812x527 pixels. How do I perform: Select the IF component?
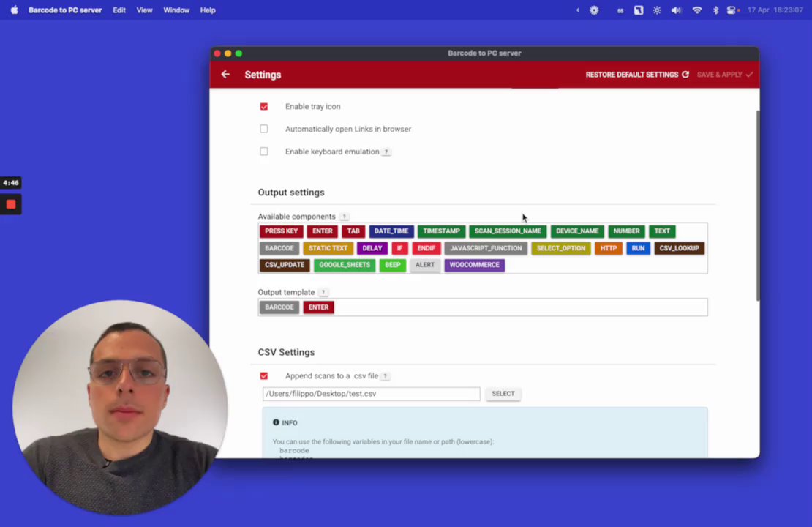[399, 248]
